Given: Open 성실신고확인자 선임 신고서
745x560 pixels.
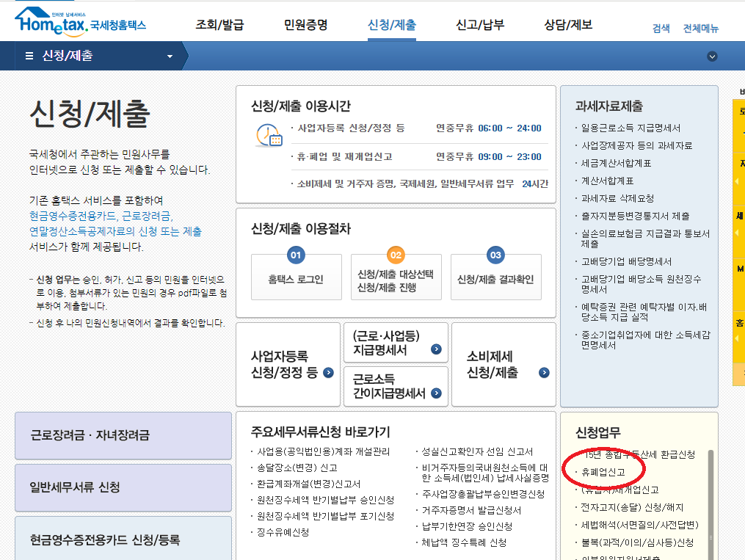Looking at the screenshot, I should point(477,451).
